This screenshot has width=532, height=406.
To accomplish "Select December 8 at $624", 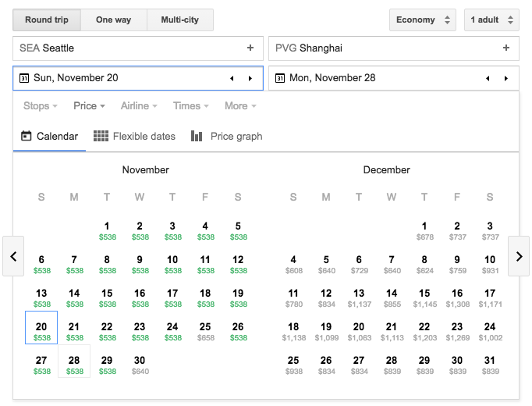I will [424, 265].
